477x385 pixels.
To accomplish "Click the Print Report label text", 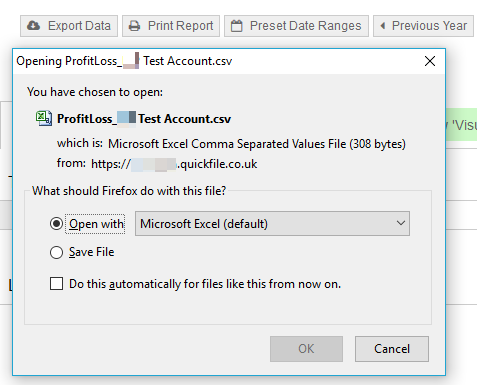I will [180, 26].
